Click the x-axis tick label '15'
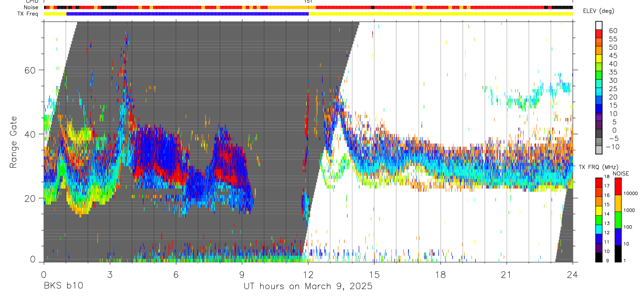Image resolution: width=644 pixels, height=297 pixels. (374, 274)
